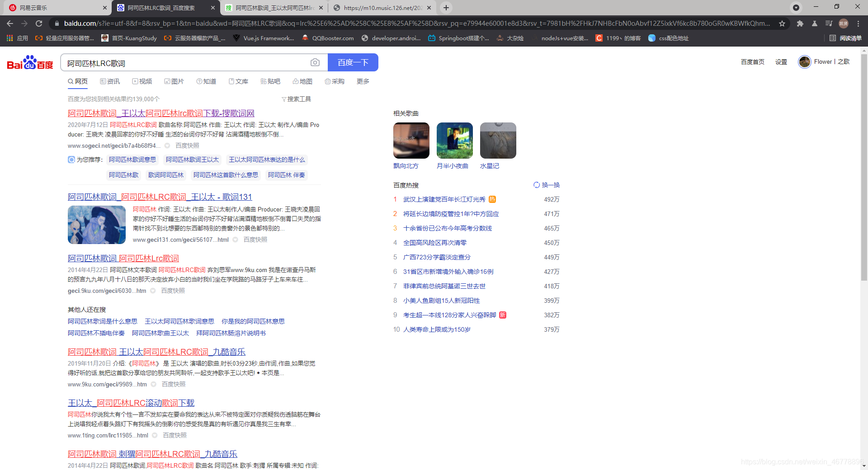Open a new browser tab
The image size is (868, 470).
click(x=446, y=8)
